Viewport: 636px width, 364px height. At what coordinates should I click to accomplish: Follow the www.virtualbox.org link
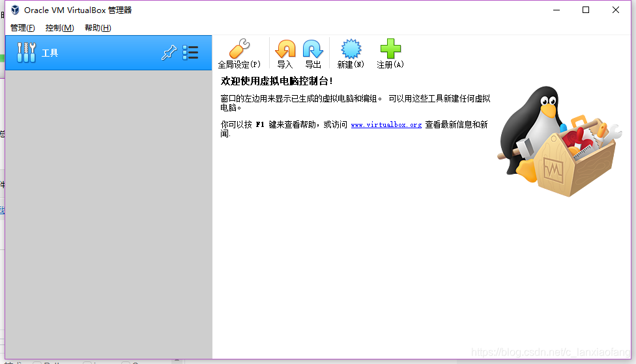(386, 125)
